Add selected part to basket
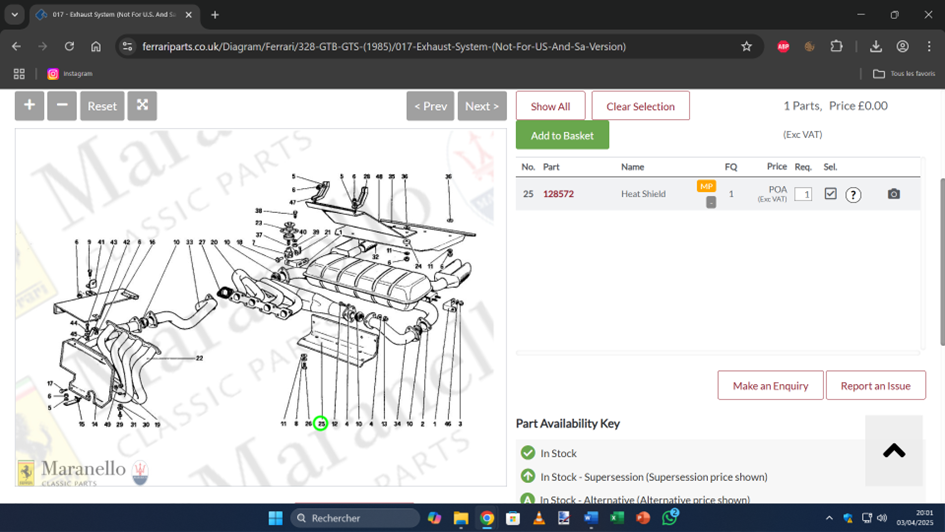The height and width of the screenshot is (532, 945). pos(562,136)
